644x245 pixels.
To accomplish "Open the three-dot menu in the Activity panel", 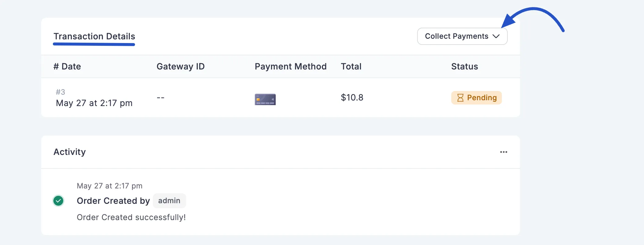I will (x=503, y=152).
